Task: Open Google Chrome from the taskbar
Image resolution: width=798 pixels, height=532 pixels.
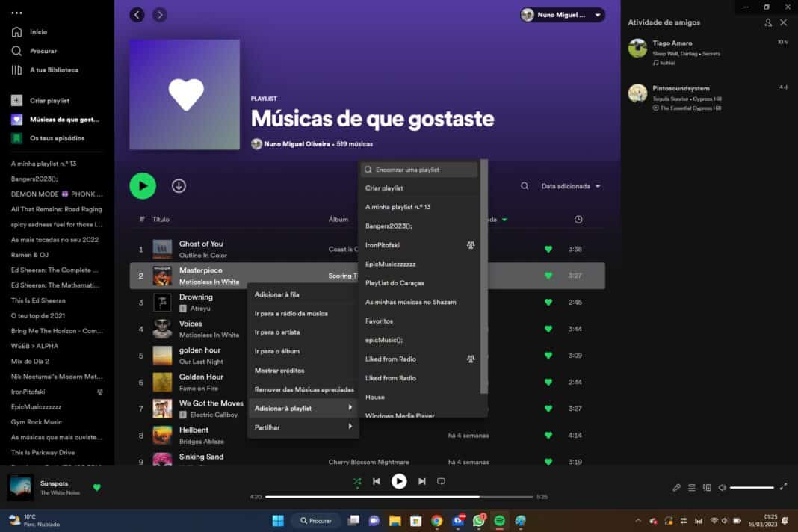Action: pyautogui.click(x=436, y=520)
